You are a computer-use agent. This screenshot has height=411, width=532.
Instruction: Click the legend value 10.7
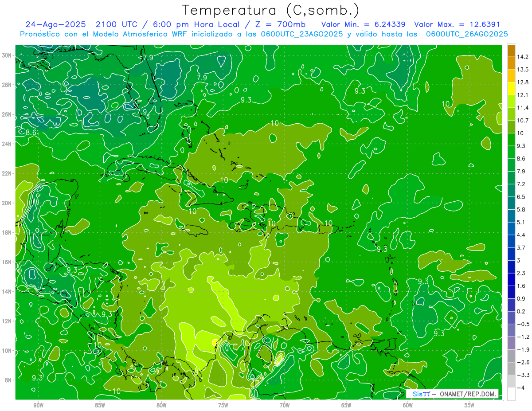[x=523, y=121]
